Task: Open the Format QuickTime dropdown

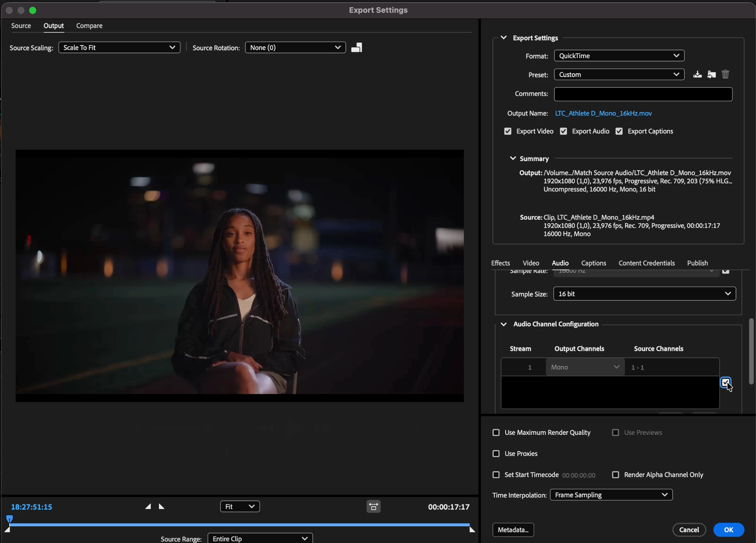Action: (619, 56)
